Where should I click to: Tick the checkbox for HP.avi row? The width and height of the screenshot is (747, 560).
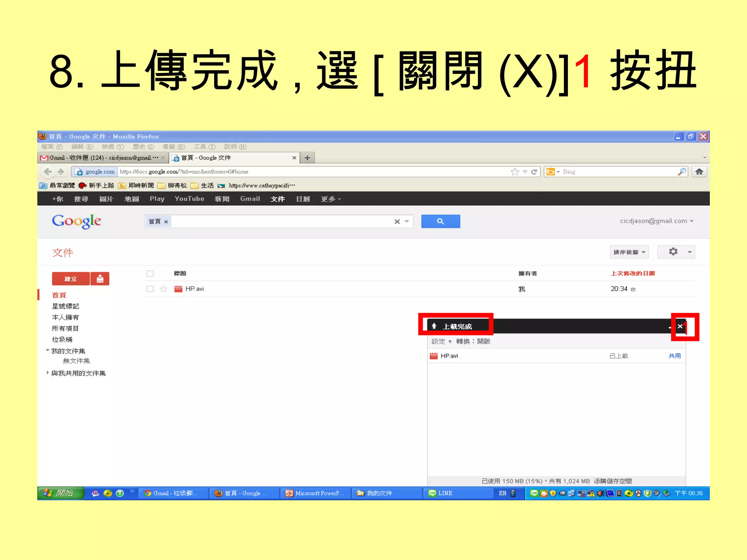point(150,289)
